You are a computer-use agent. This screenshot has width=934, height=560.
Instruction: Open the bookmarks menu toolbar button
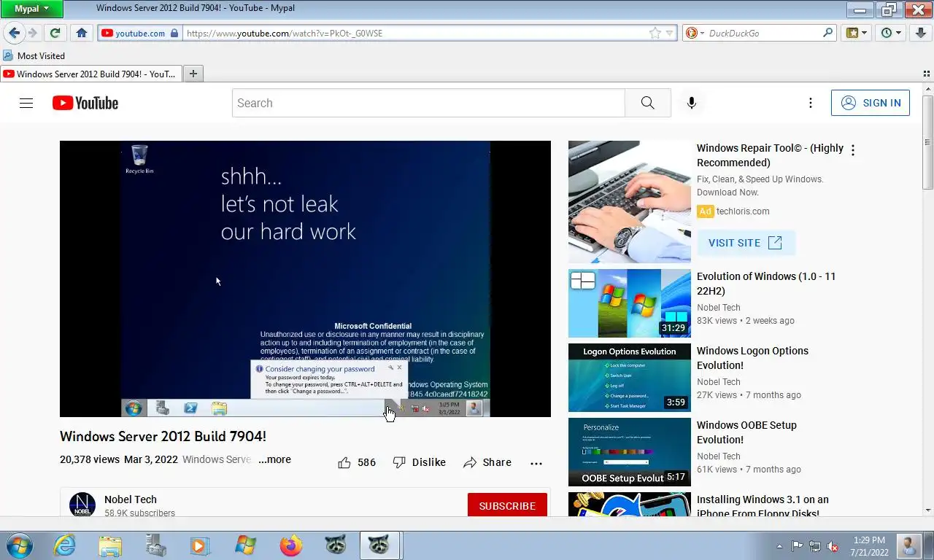[x=856, y=33]
